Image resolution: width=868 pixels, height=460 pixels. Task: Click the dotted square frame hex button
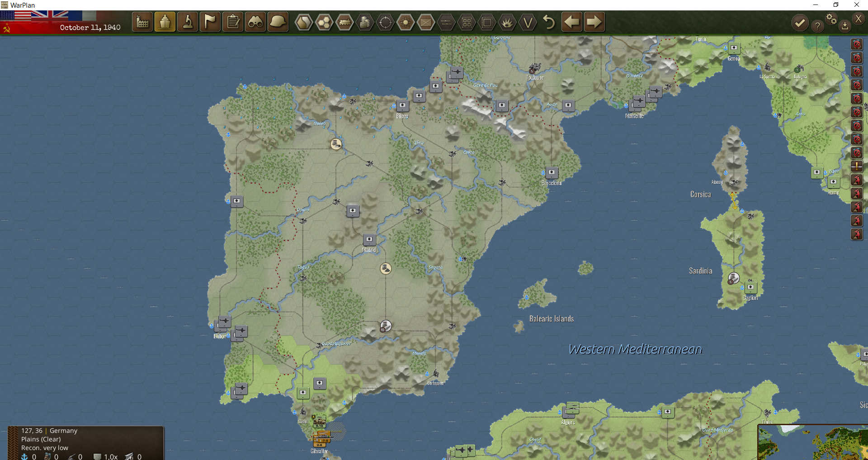tap(487, 22)
